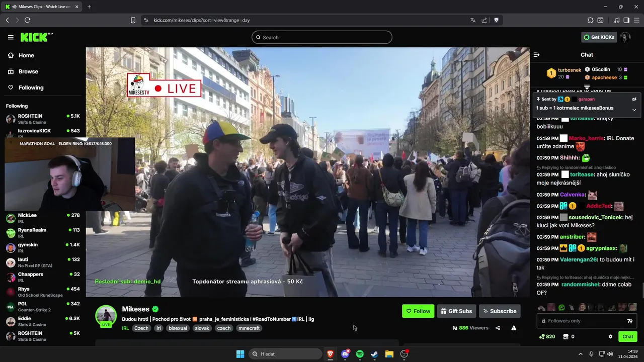Open Rhys Old School RuneScape channel
The width and height of the screenshot is (644, 362).
tap(43, 292)
